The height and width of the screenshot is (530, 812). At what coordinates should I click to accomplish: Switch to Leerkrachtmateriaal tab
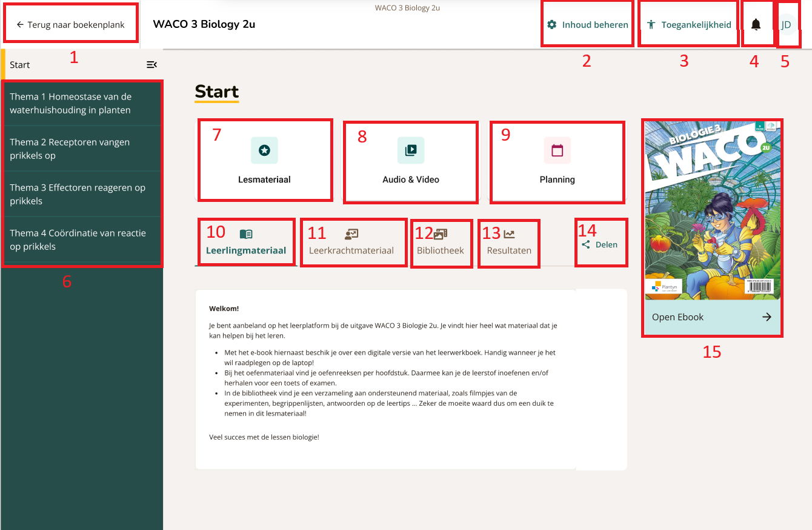[351, 243]
